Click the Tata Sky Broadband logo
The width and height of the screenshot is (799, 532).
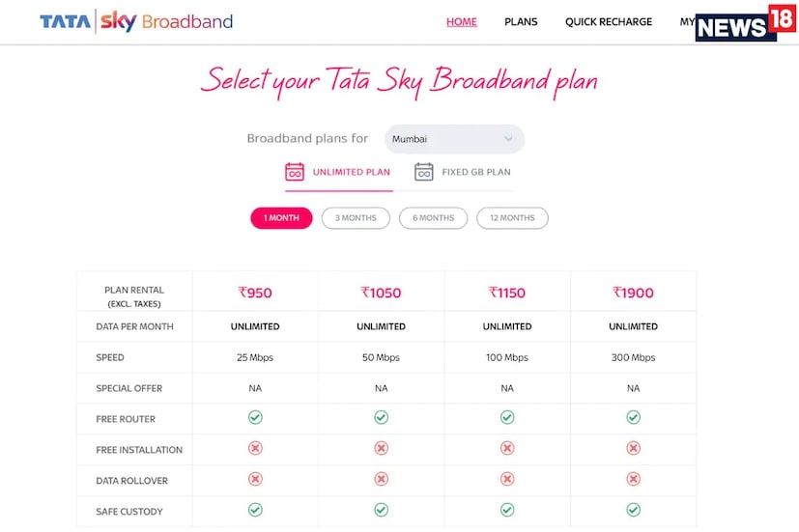click(136, 22)
